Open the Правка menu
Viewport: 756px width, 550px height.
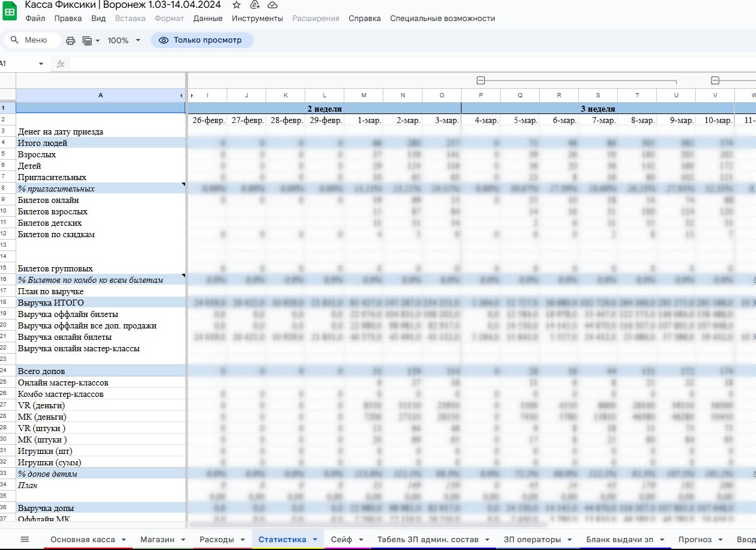(68, 19)
